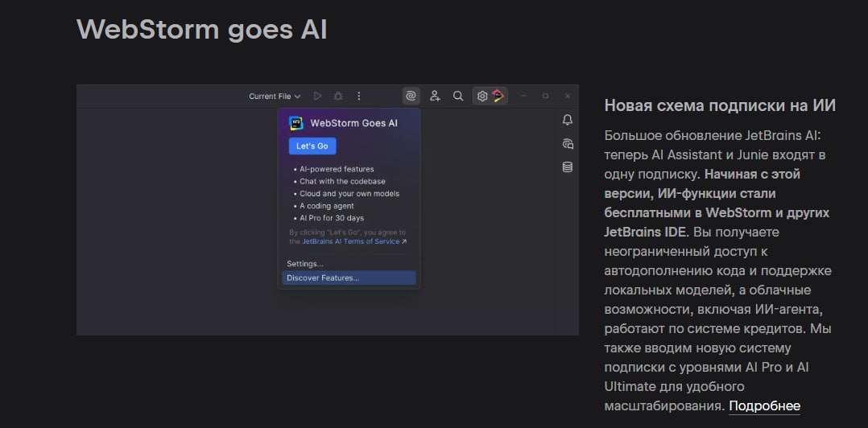The height and width of the screenshot is (428, 868).
Task: Close the WebStorm window
Action: 568,97
